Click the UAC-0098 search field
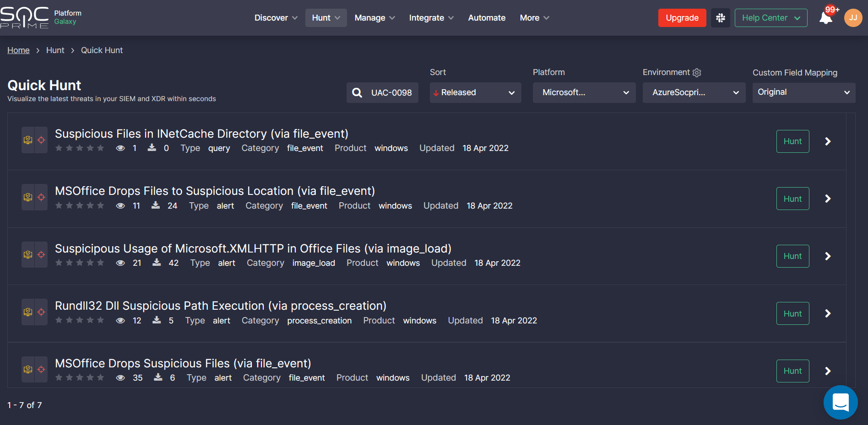The width and height of the screenshot is (868, 425). [391, 93]
